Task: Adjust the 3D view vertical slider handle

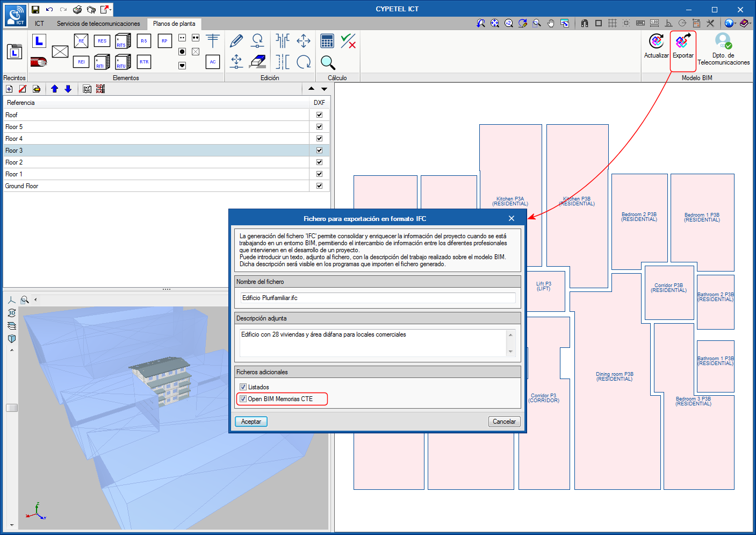Action: pos(12,408)
